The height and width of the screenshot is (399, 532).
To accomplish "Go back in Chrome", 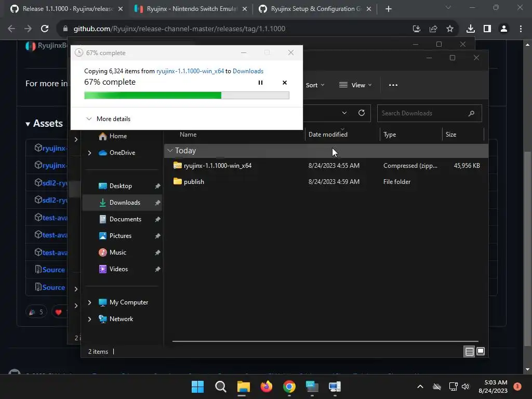I will (11, 29).
